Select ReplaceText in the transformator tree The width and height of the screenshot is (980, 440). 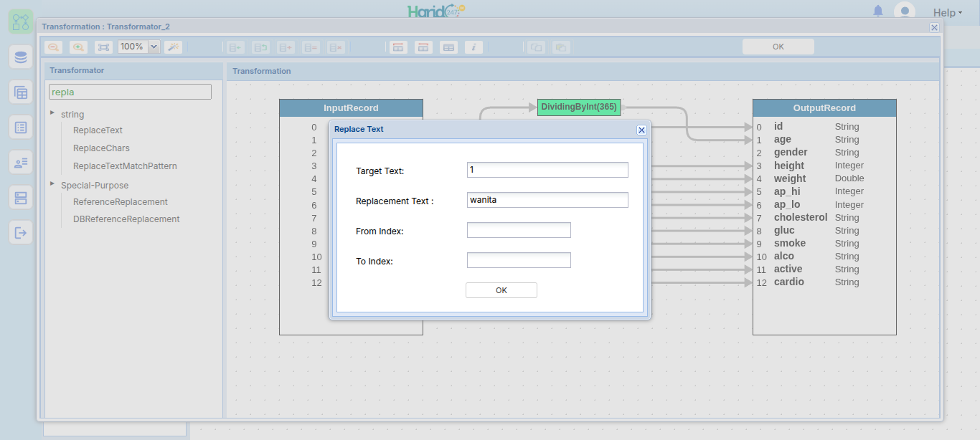pyautogui.click(x=98, y=130)
